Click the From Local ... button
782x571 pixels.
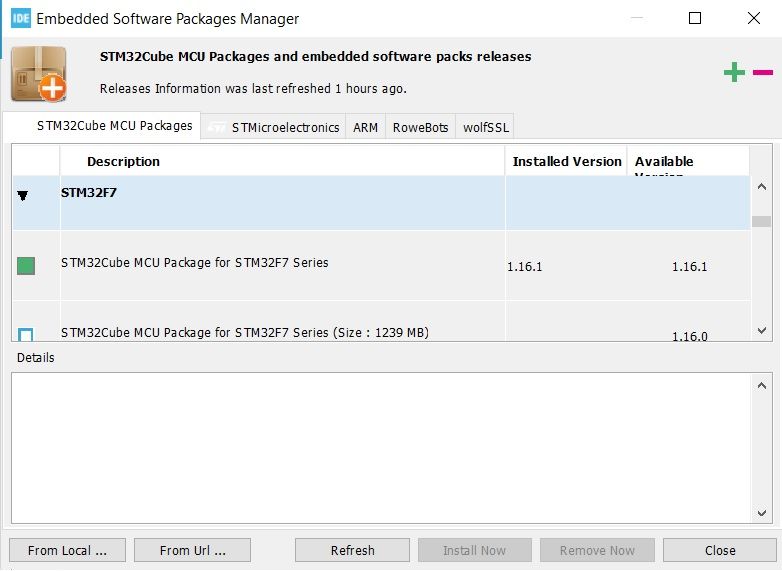click(67, 550)
